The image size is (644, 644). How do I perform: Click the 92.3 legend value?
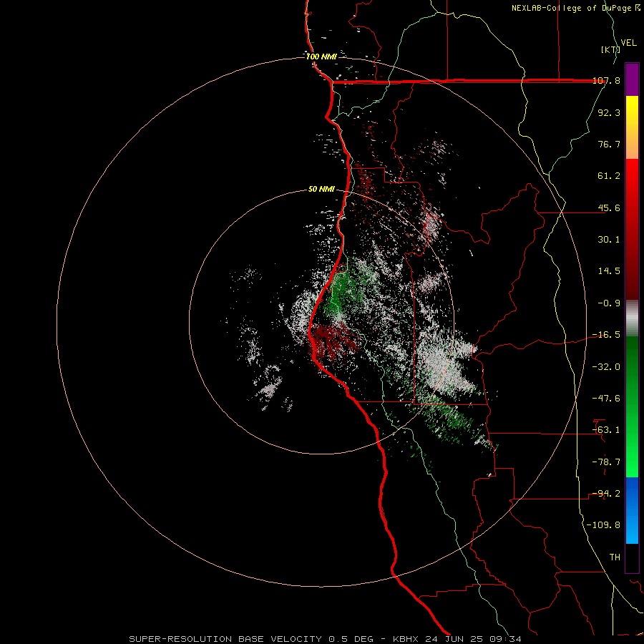tap(609, 112)
